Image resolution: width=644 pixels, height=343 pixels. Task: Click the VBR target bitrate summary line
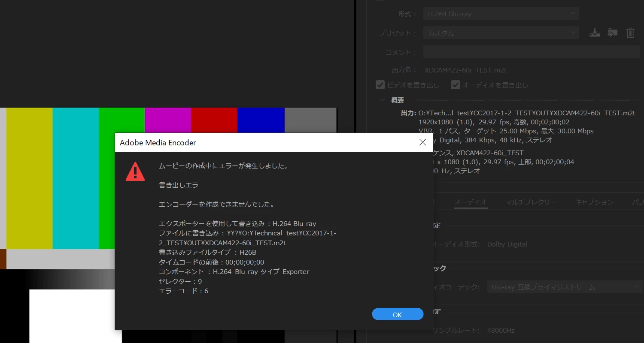(x=506, y=131)
